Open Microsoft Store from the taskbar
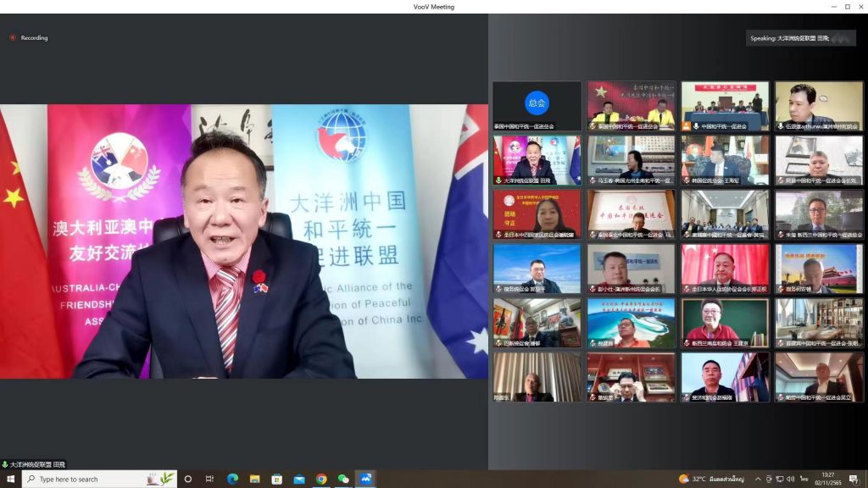 click(277, 480)
